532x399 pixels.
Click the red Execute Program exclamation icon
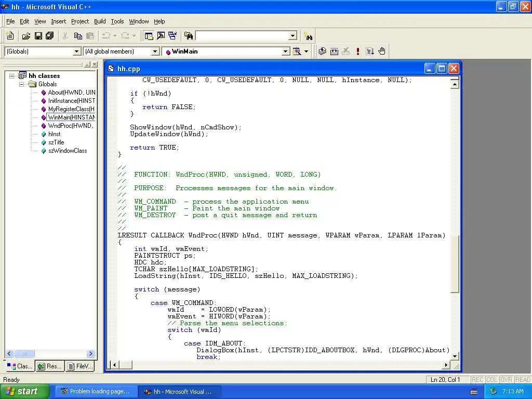[x=357, y=51]
